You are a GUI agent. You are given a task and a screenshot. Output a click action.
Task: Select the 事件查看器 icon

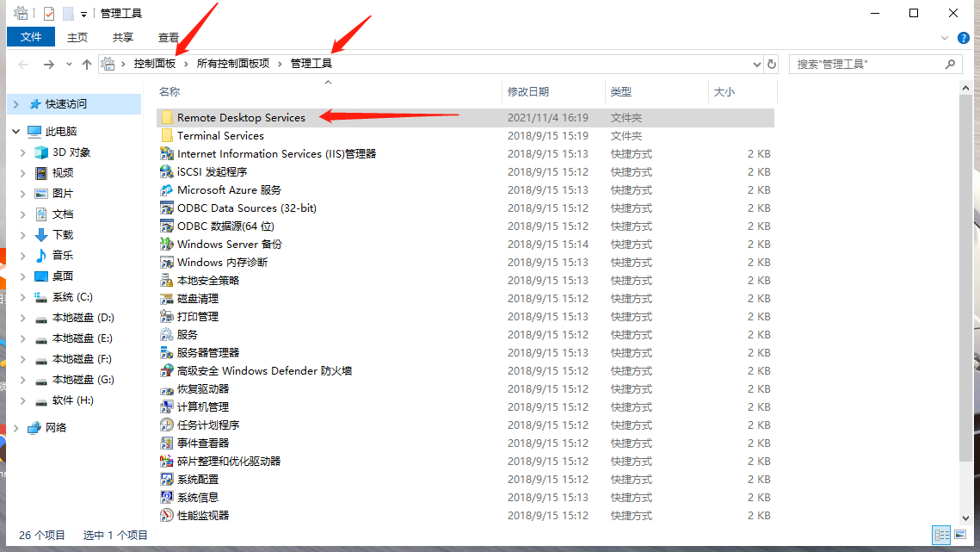tap(167, 443)
